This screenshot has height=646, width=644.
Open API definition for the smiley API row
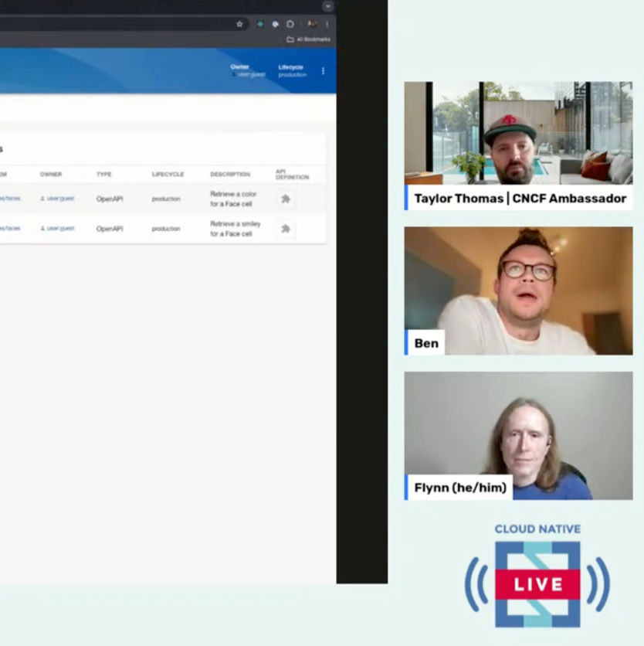286,229
